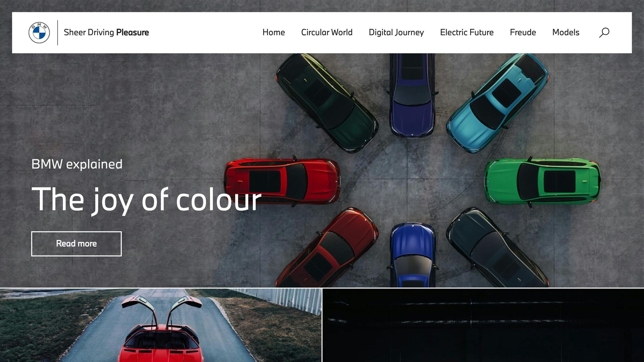Open the Freude menu item
644x362 pixels.
click(x=523, y=32)
